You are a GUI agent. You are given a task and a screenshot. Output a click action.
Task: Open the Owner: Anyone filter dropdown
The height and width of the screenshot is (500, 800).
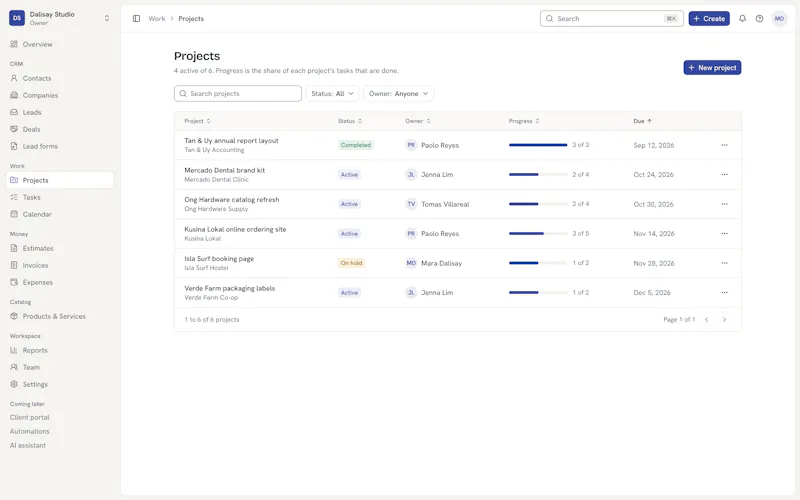(x=398, y=93)
